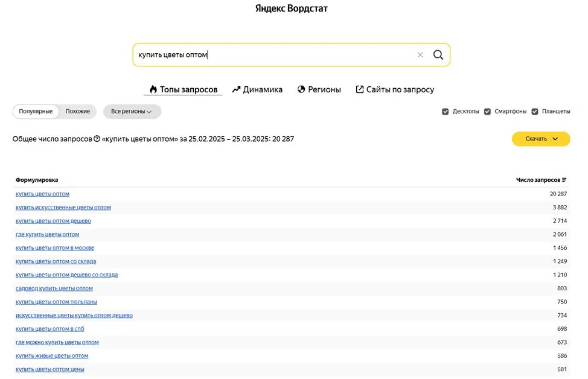This screenshot has width=588, height=379.
Task: Click the flame icon of Топы запросов
Action: [x=153, y=89]
